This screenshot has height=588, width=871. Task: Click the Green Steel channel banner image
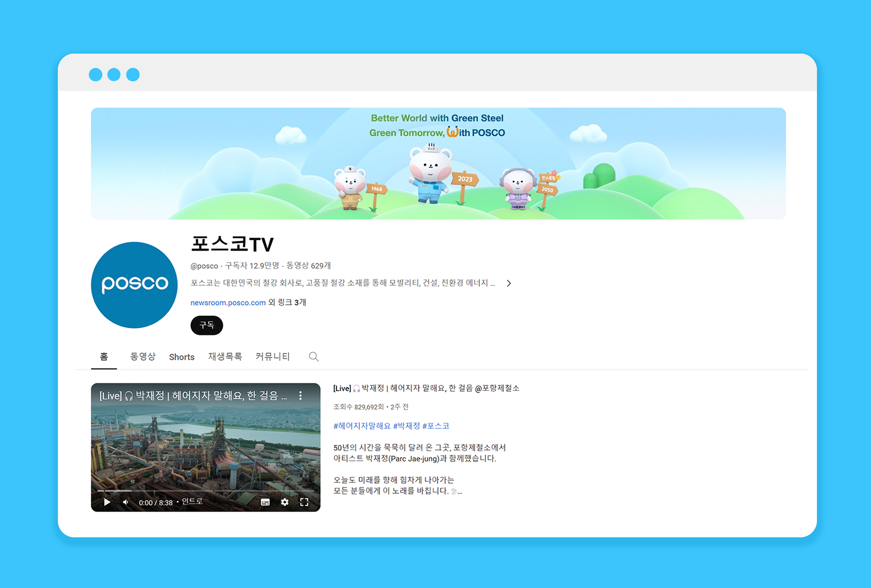438,164
